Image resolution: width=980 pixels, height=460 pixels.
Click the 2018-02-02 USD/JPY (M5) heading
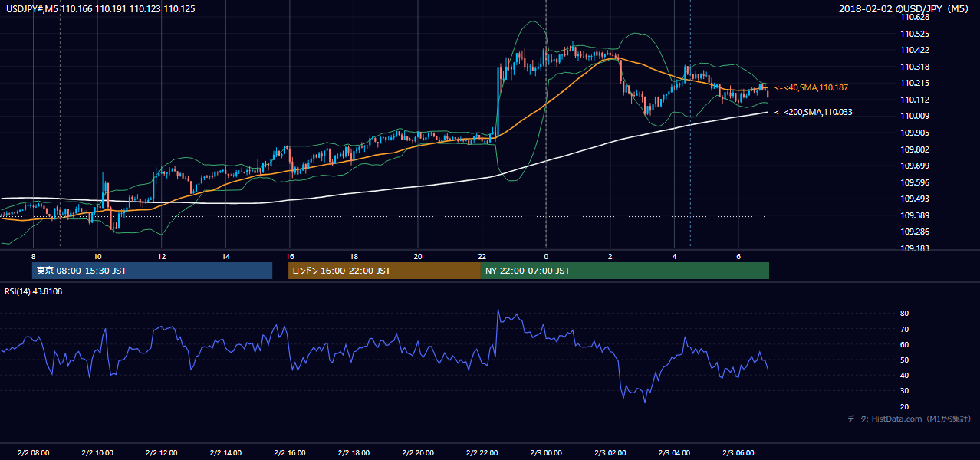coord(905,8)
